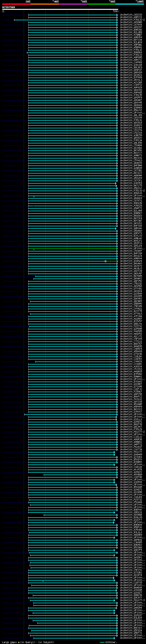Select hit label UniRef100_C1BX26

[x=131, y=467]
